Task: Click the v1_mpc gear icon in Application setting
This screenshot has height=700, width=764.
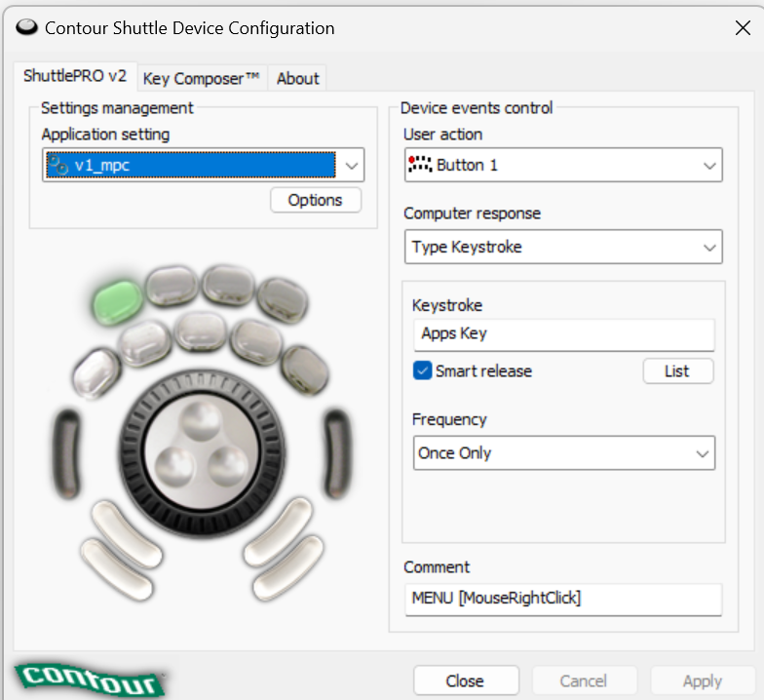Action: 58,165
